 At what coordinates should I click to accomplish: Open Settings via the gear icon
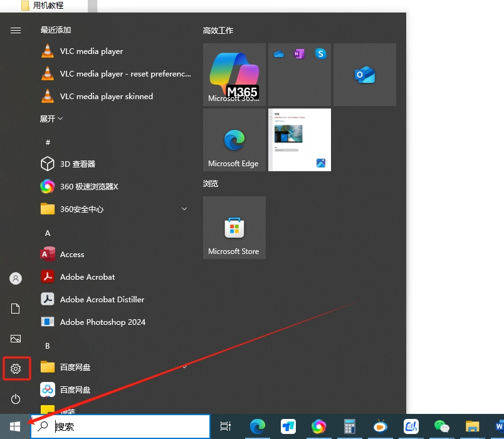16,369
